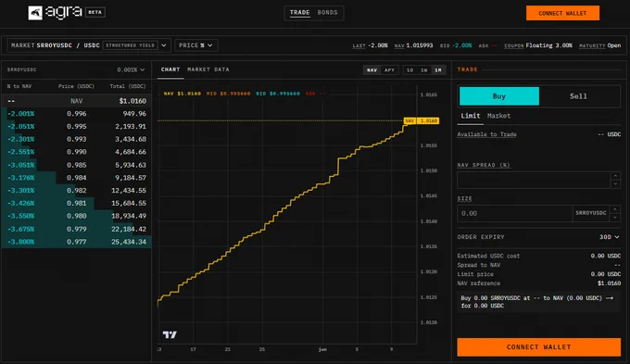The width and height of the screenshot is (630, 364).
Task: Decrease Size with down stepper arrow
Action: [x=615, y=218]
